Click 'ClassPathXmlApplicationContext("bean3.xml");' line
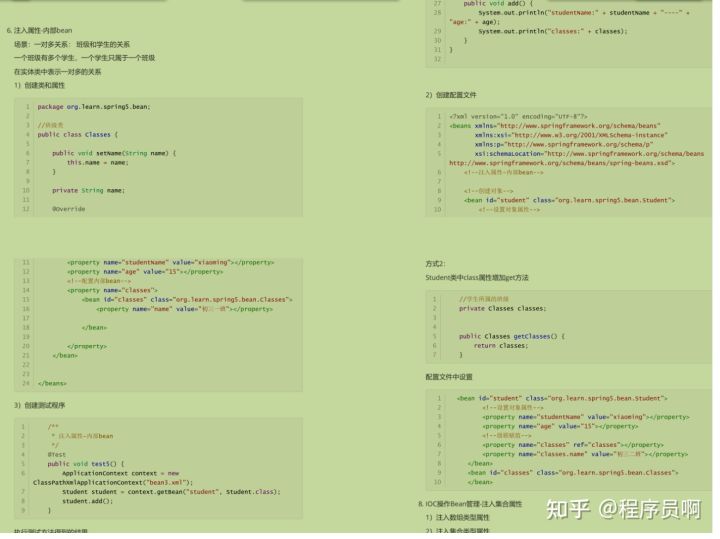This screenshot has width=720, height=539. pyautogui.click(x=113, y=483)
